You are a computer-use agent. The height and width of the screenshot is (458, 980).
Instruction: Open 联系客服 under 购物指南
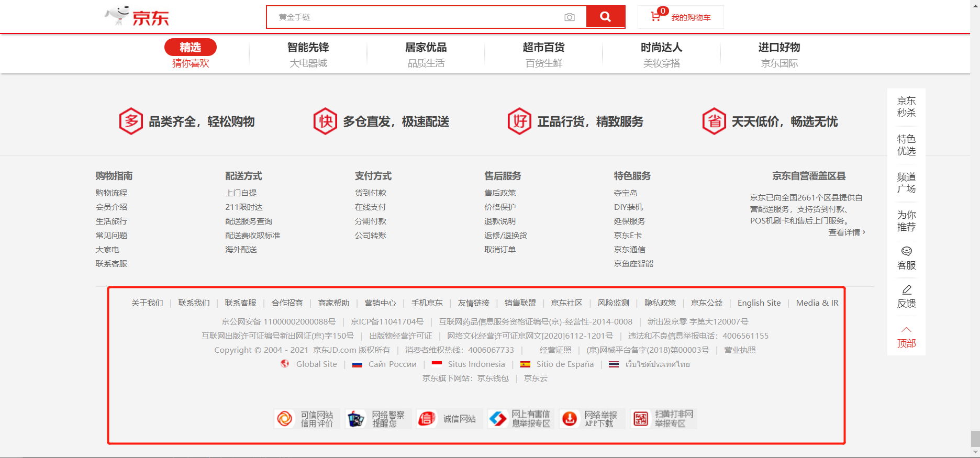click(x=112, y=264)
